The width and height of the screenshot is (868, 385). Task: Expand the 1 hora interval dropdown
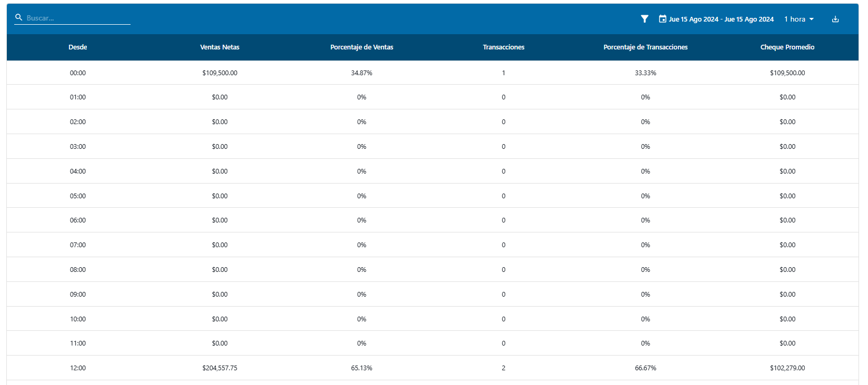coord(794,19)
